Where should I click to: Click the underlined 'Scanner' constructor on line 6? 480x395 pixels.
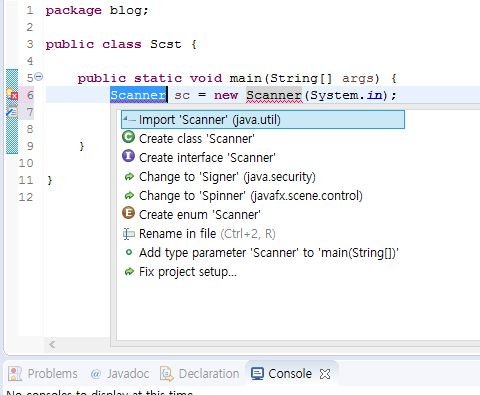click(x=274, y=95)
